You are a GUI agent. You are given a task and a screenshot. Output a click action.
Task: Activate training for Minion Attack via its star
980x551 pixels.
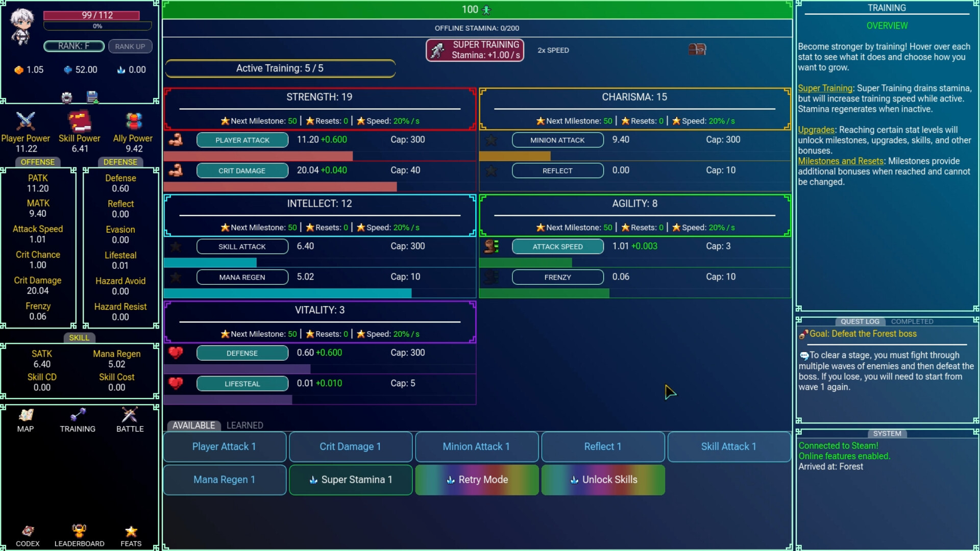click(x=491, y=140)
